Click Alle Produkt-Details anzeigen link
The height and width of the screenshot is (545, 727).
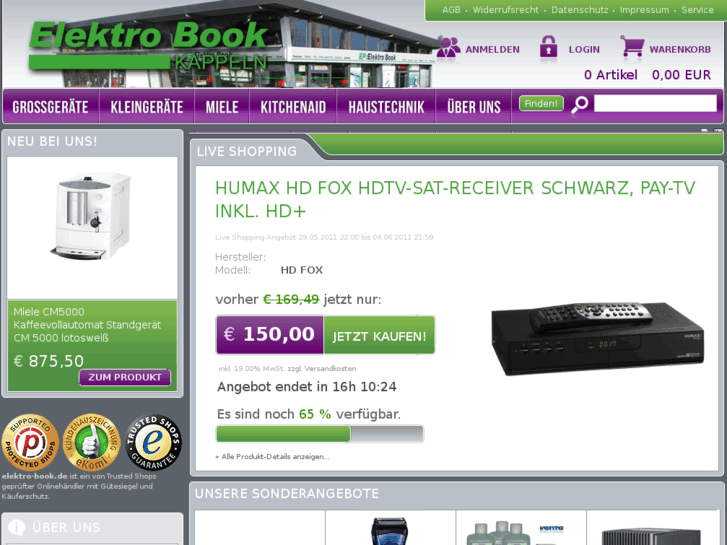point(273,457)
